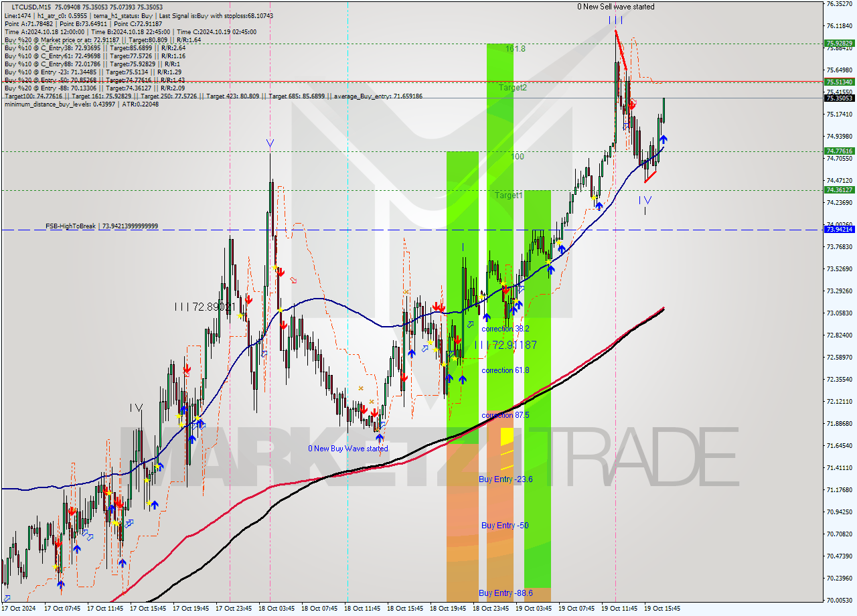The width and height of the screenshot is (857, 616).
Task: Click the green 75.92829 price tag
Action: tap(840, 44)
